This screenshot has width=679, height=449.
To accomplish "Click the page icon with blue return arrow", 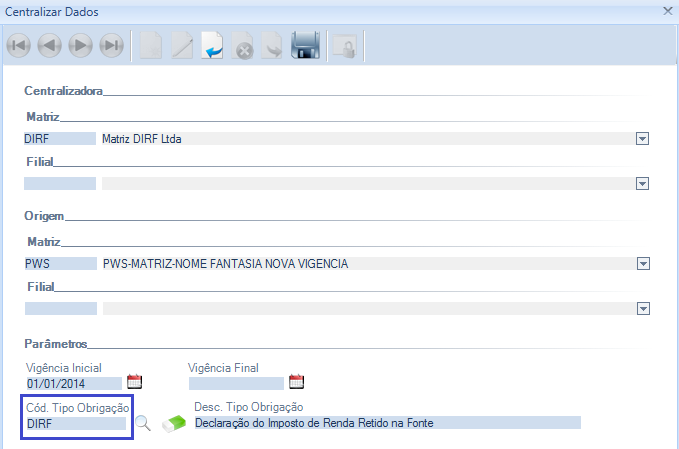I will pyautogui.click(x=212, y=45).
